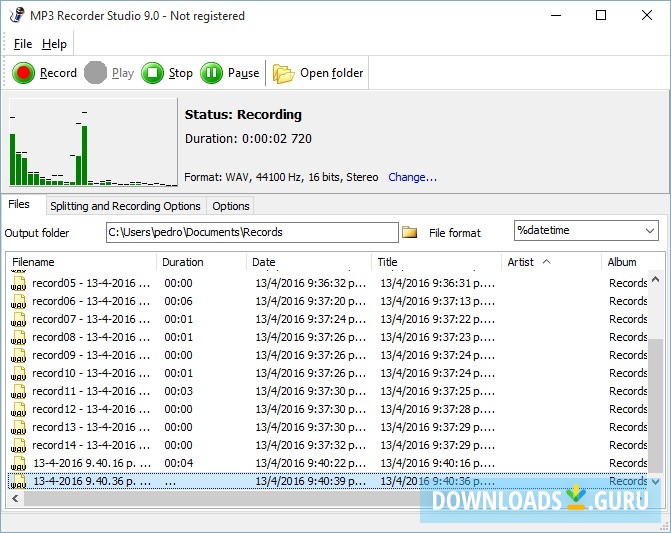
Task: Open the Options tab
Action: coord(231,206)
